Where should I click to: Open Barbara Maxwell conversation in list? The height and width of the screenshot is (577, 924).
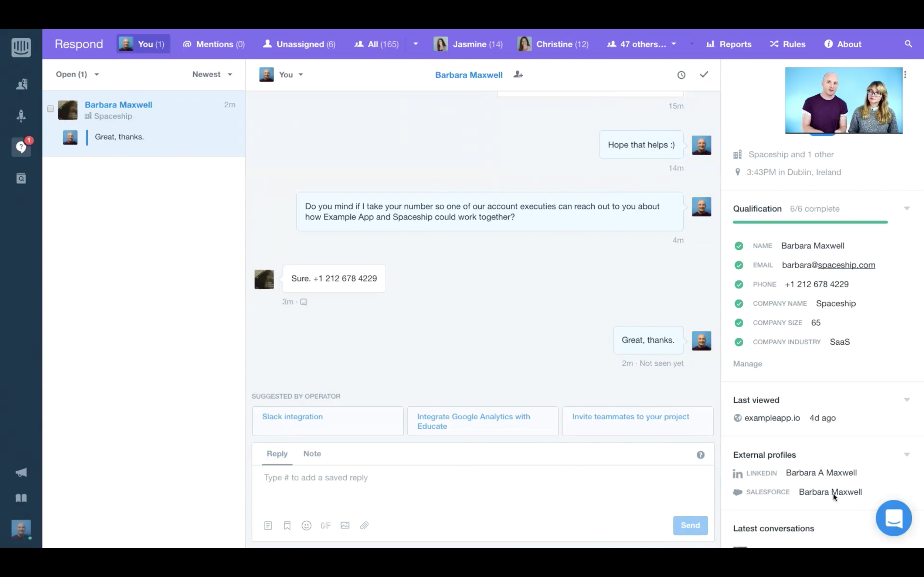(143, 123)
